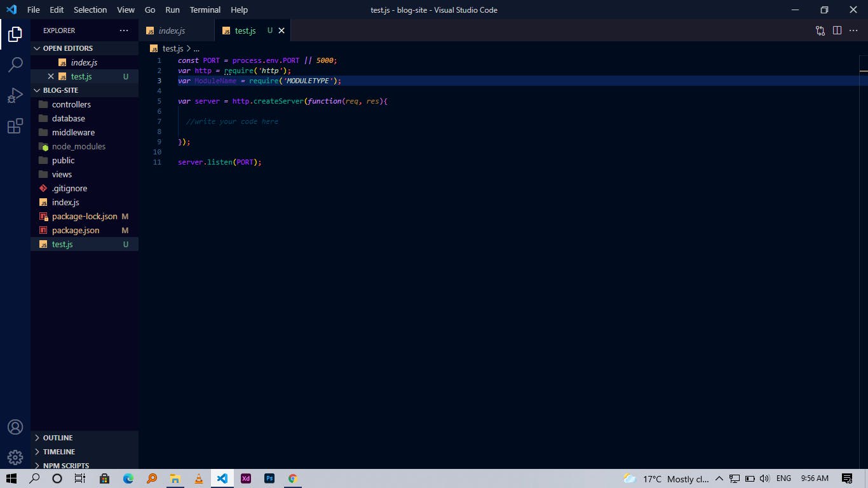Switch to Photoshop on taskbar

pyautogui.click(x=269, y=478)
